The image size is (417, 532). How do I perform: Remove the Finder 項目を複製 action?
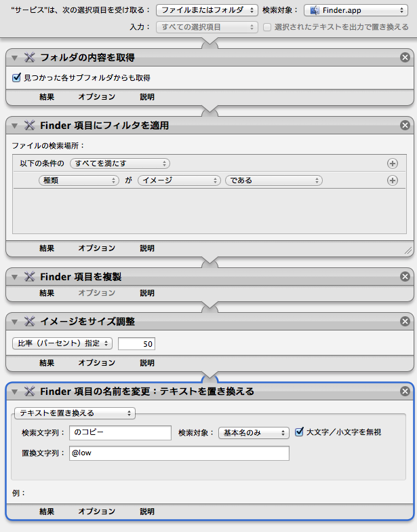tap(405, 277)
